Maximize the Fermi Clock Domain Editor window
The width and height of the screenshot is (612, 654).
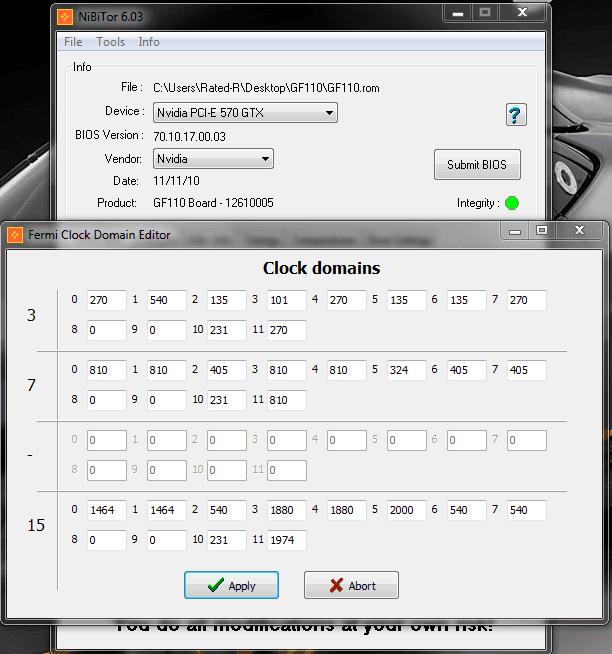(x=542, y=231)
